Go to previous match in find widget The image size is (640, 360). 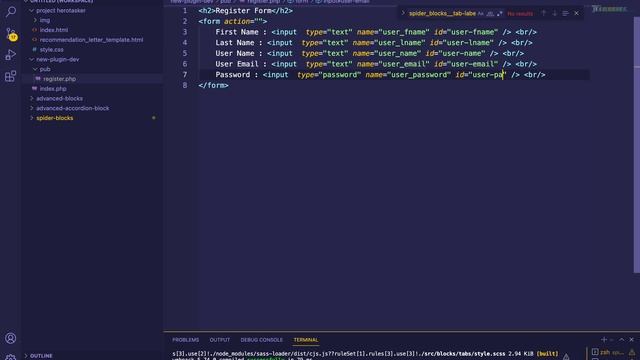pos(543,13)
